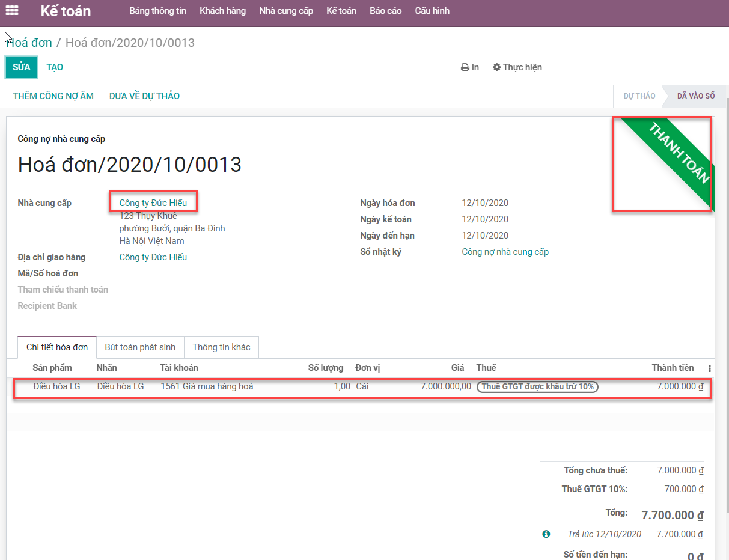This screenshot has height=560, width=729.
Task: Click ĐƯA VỀ DỰ THẢO button
Action: coord(144,96)
